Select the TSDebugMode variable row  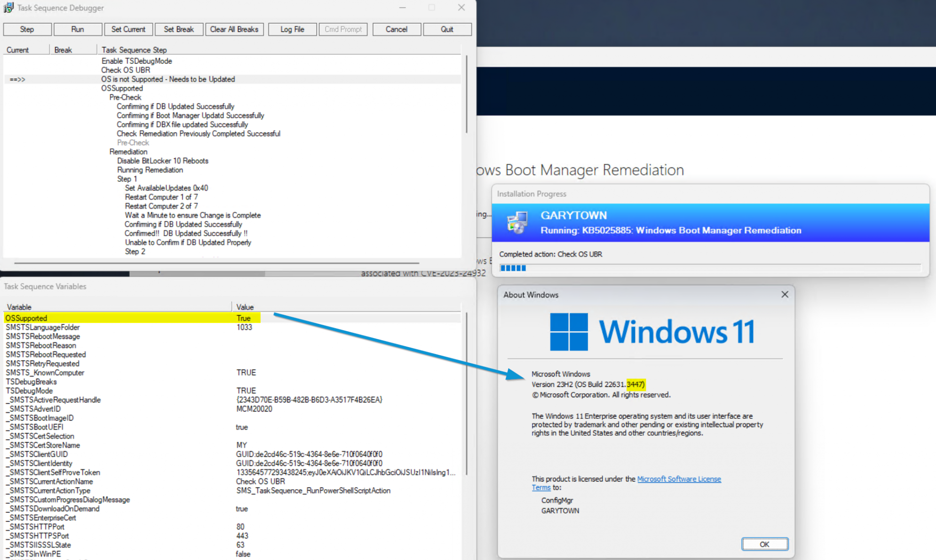[232, 391]
